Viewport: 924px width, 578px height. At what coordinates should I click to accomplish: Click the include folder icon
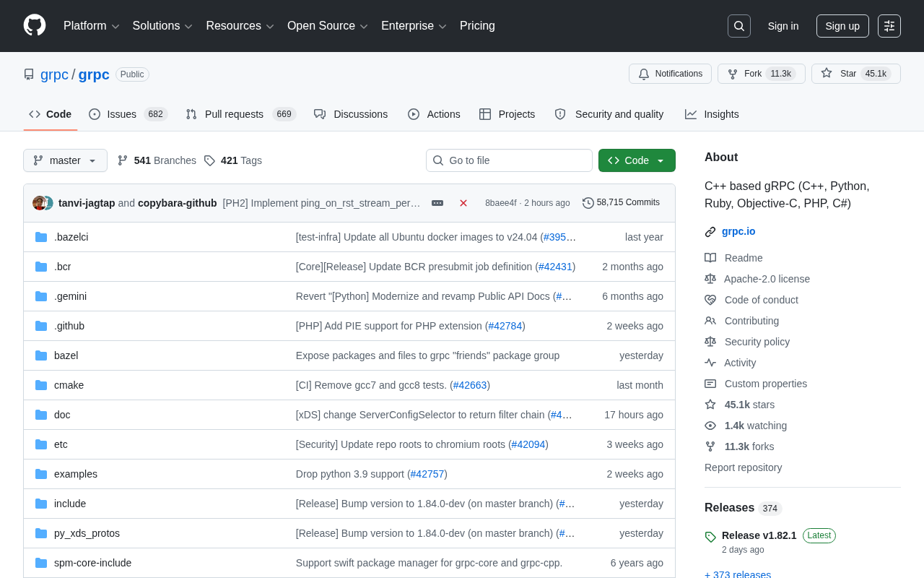pyautogui.click(x=41, y=504)
